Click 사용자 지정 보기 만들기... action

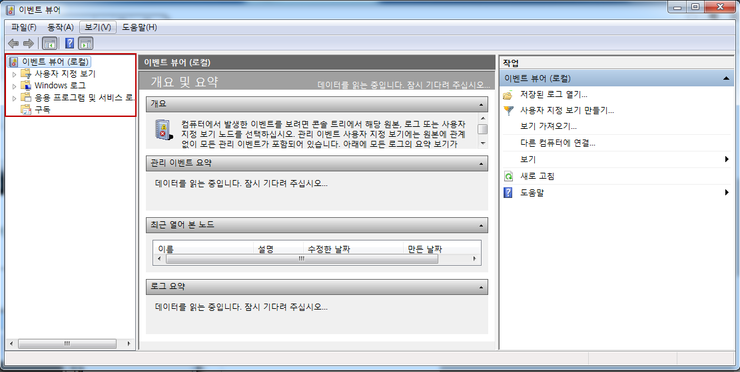[567, 110]
